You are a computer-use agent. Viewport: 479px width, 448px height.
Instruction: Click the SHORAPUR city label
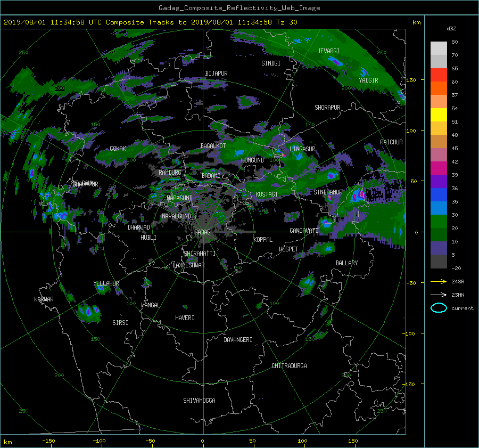pos(327,108)
